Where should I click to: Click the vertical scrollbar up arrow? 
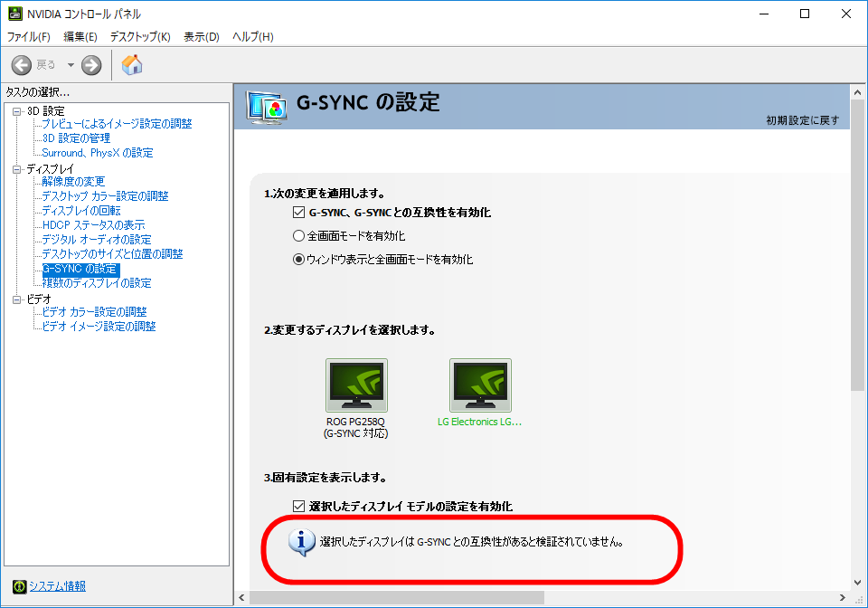[857, 92]
